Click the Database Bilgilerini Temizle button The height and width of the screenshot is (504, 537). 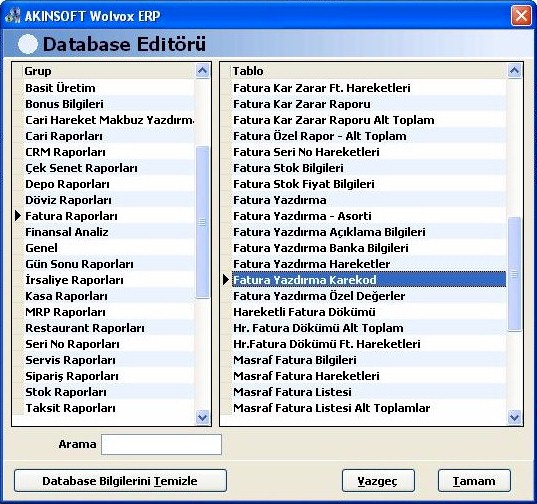click(x=120, y=481)
